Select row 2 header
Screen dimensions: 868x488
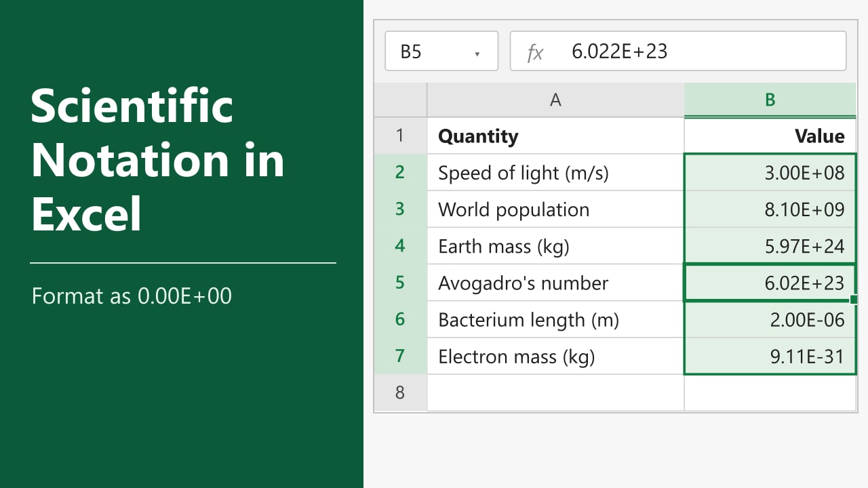pyautogui.click(x=401, y=172)
